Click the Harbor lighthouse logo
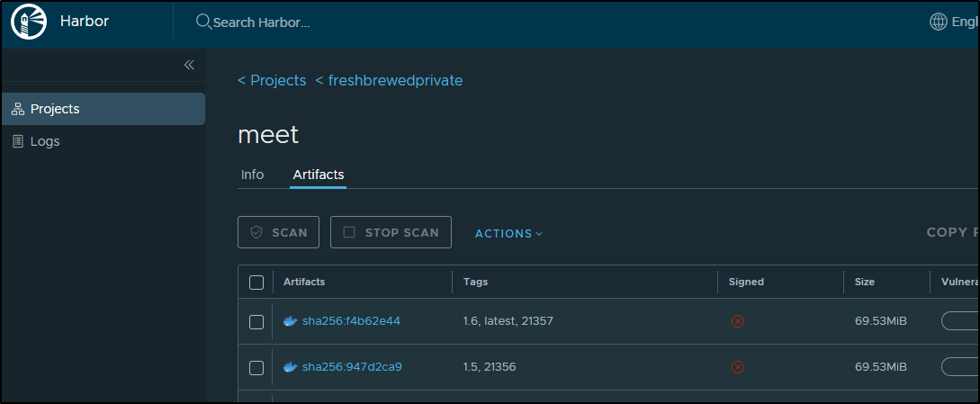Image resolution: width=980 pixels, height=404 pixels. pos(30,22)
